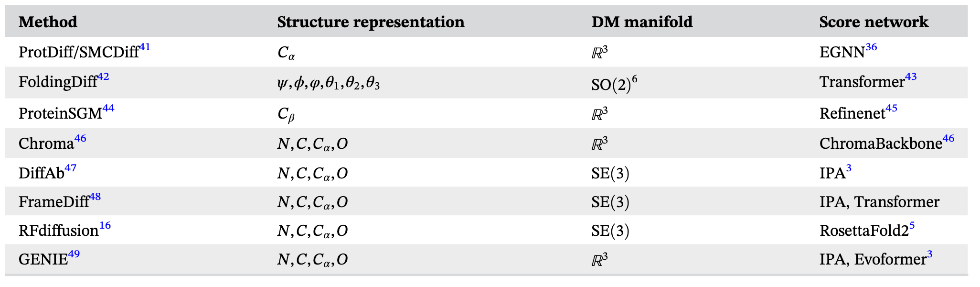Viewport: 980px width, 287px height.
Task: Follow citation 45 beside Refinenet
Action: point(891,108)
